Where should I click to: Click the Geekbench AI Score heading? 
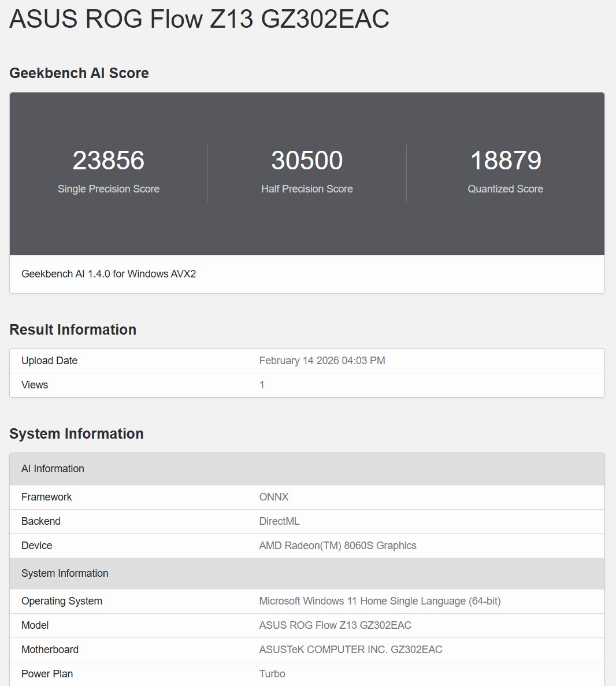79,73
